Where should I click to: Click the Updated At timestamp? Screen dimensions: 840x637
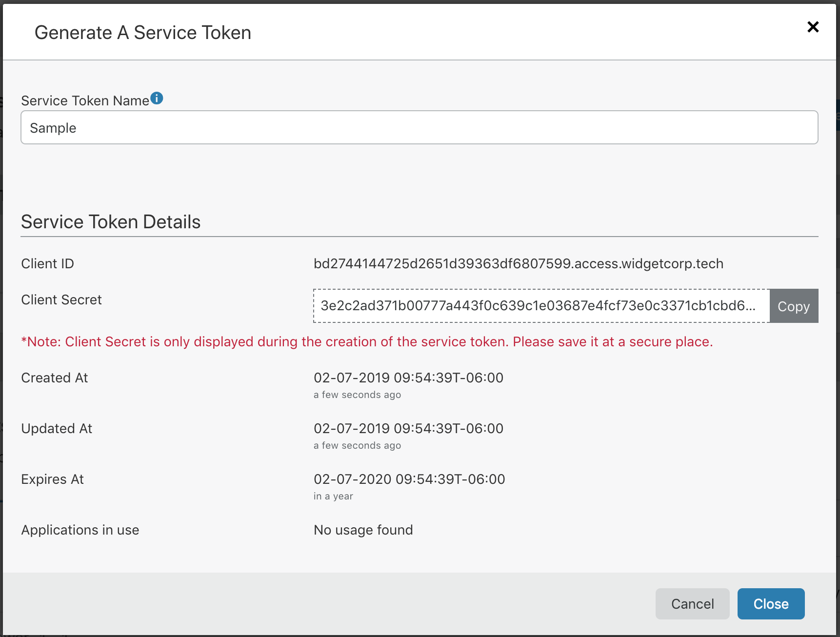coord(408,428)
